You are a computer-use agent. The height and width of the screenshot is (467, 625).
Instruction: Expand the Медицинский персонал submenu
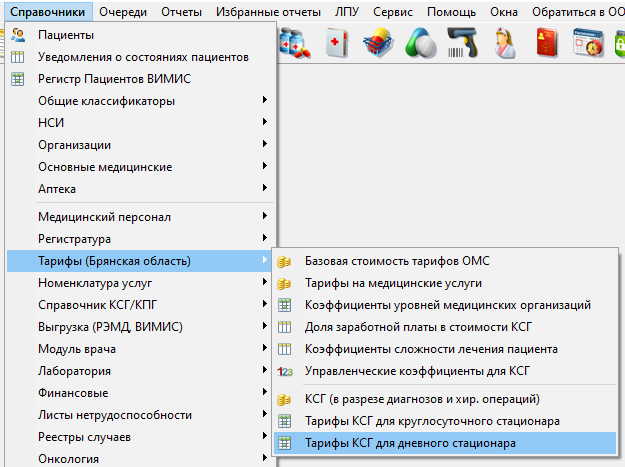point(104,216)
